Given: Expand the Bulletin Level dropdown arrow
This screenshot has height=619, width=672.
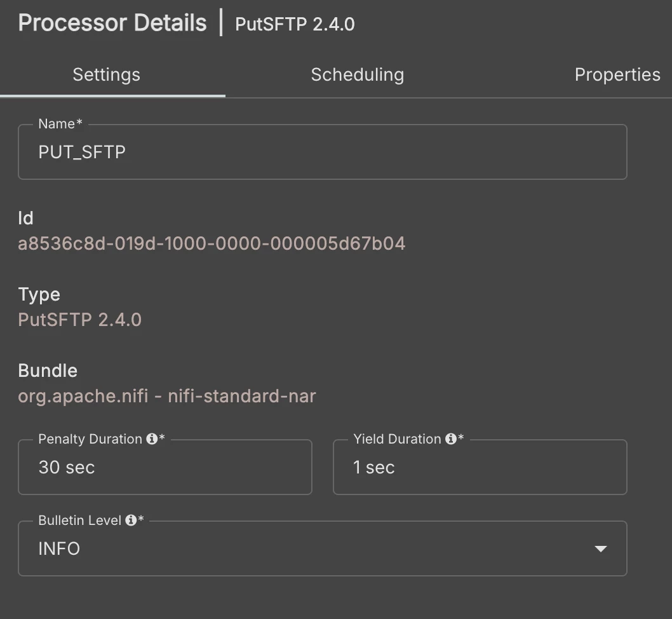Looking at the screenshot, I should coord(601,548).
